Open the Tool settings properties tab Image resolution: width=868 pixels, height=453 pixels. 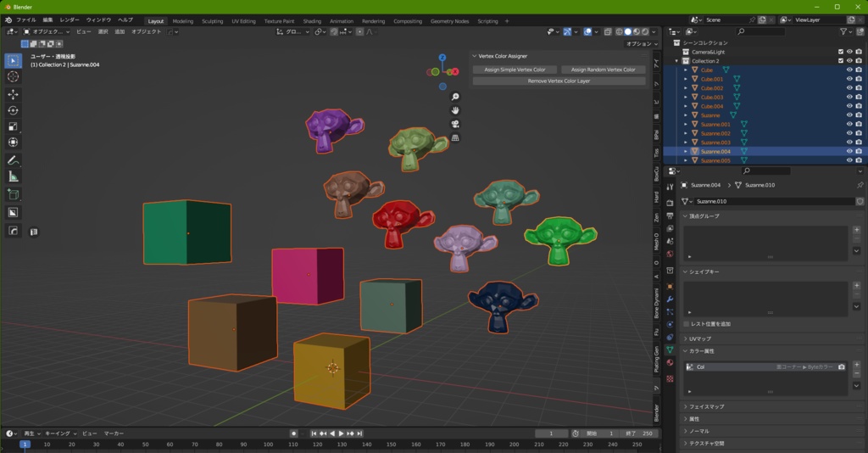[670, 187]
